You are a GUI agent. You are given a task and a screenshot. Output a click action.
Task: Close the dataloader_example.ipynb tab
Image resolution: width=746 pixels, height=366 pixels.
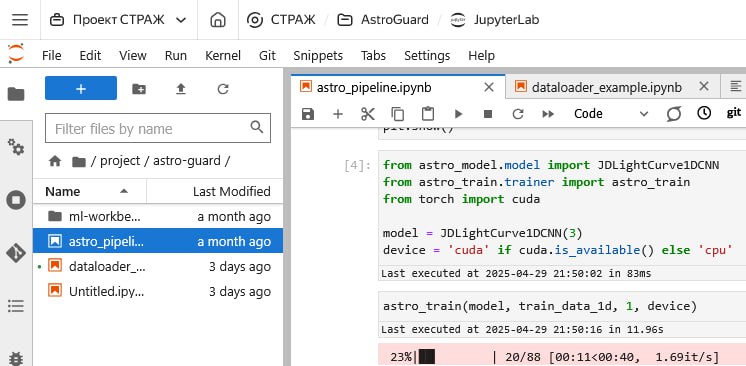point(704,86)
